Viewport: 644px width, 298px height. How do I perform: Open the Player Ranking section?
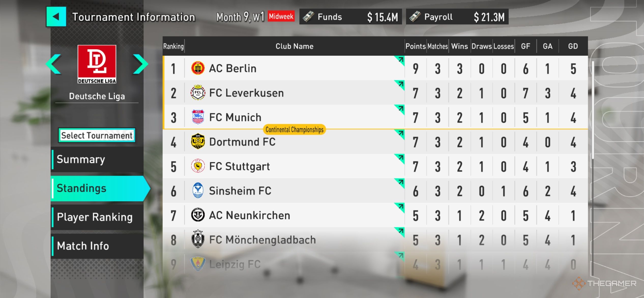(x=97, y=217)
